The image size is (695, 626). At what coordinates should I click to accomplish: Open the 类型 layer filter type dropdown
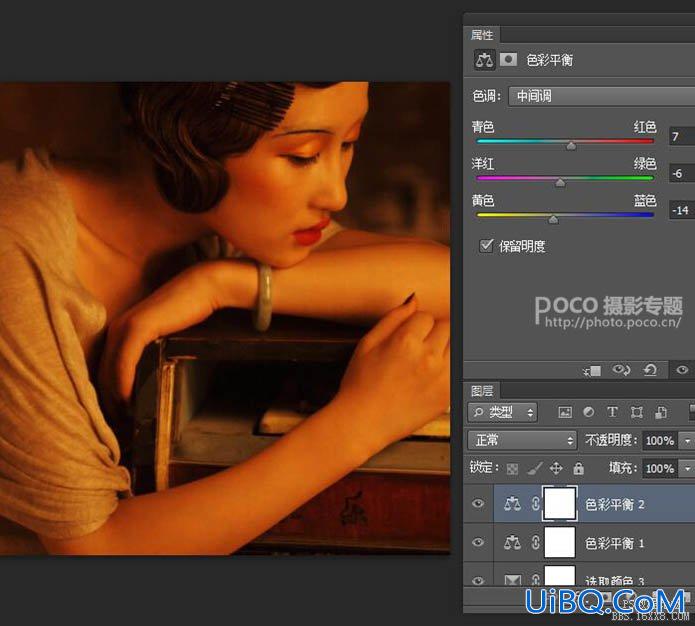point(503,413)
